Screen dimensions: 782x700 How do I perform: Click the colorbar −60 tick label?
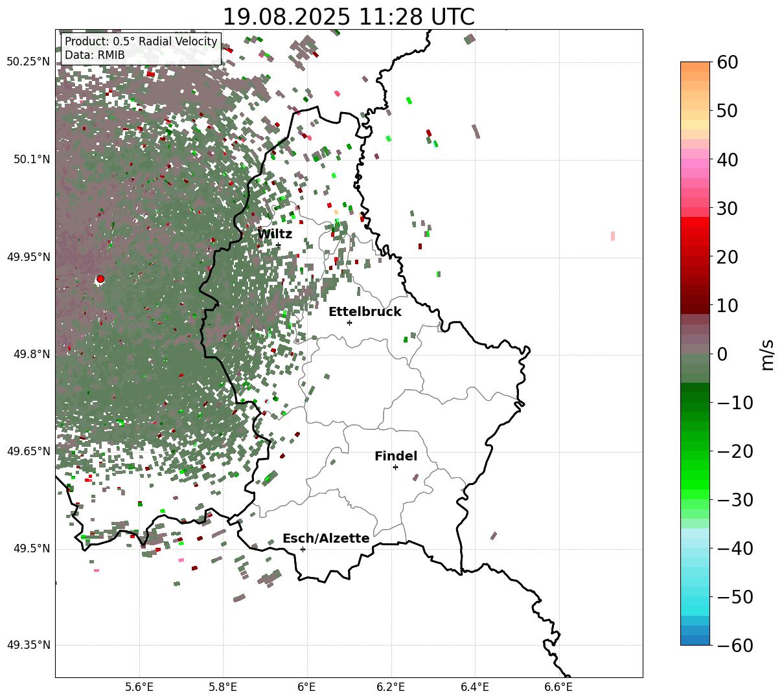coord(735,645)
